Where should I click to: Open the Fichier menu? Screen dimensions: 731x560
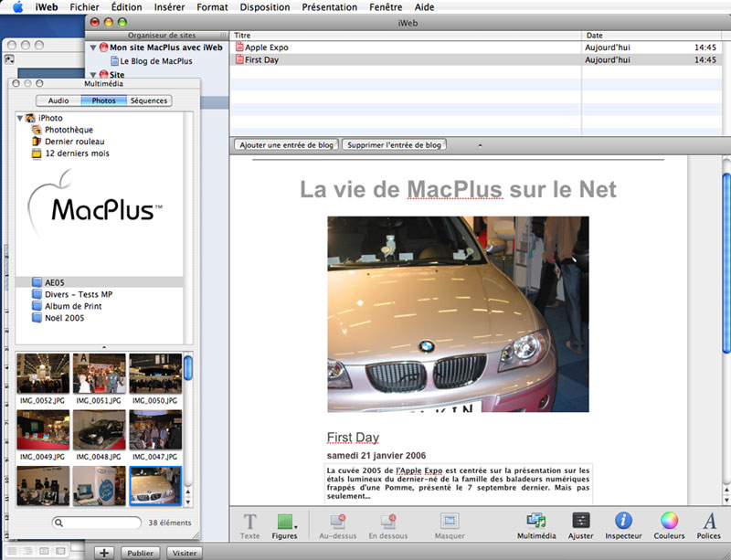84,7
